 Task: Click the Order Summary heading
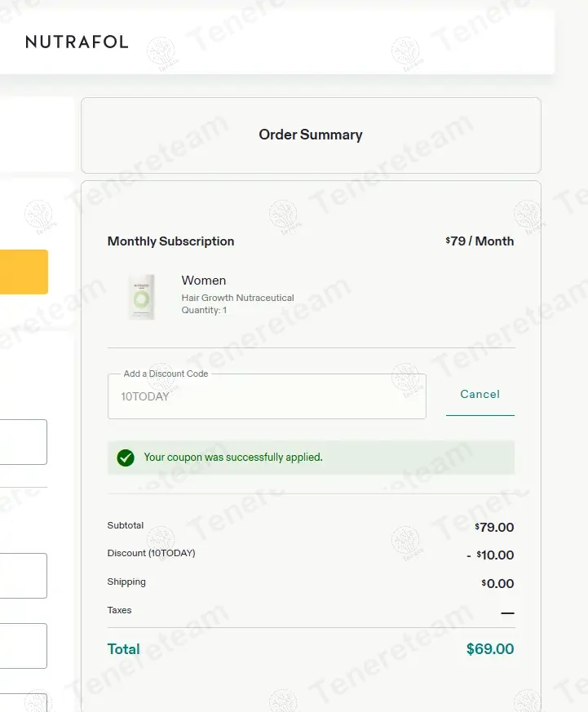(311, 135)
